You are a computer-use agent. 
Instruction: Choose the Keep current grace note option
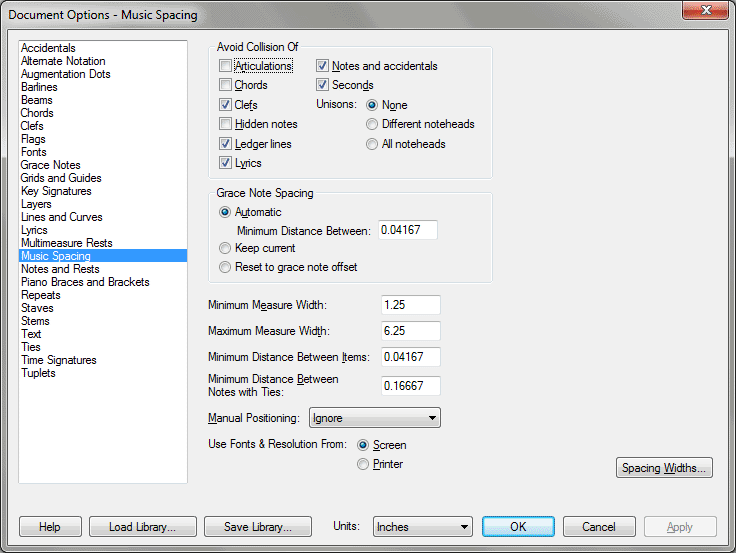[226, 248]
